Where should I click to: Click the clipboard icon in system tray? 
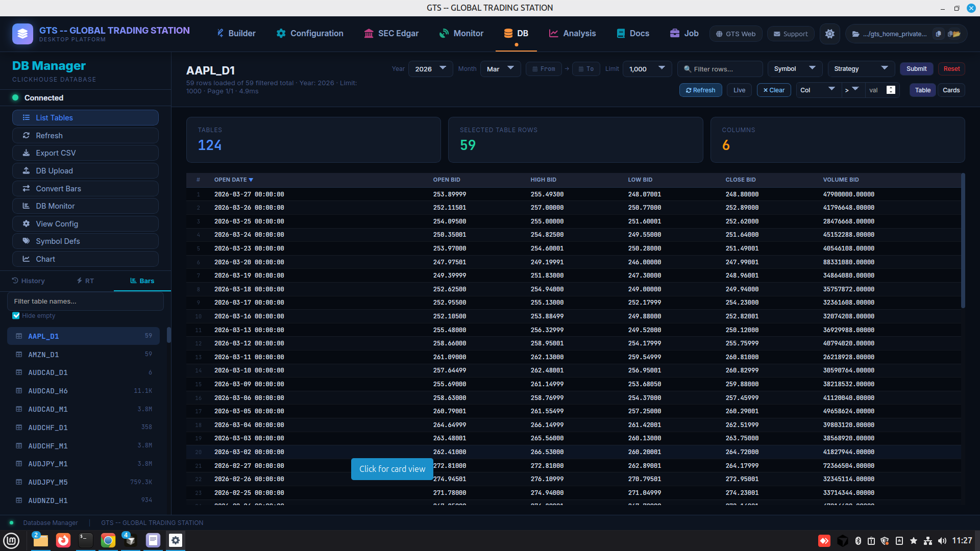point(871,541)
